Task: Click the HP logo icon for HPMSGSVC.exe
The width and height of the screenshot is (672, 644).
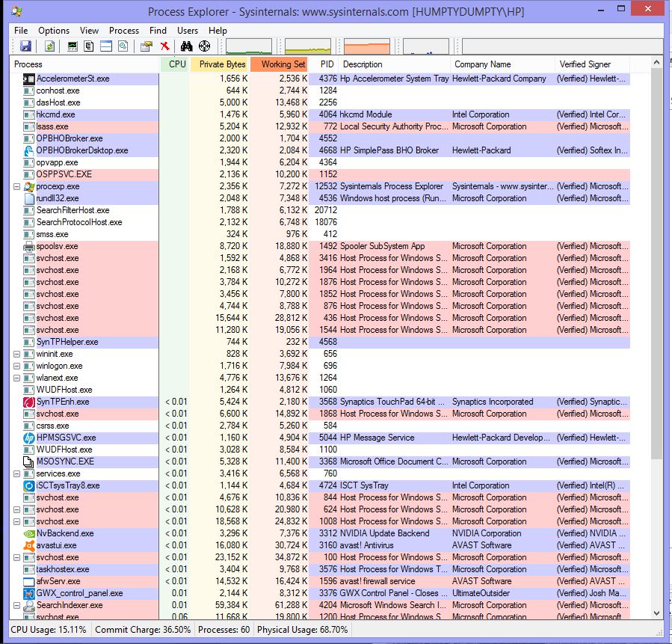Action: [x=28, y=438]
